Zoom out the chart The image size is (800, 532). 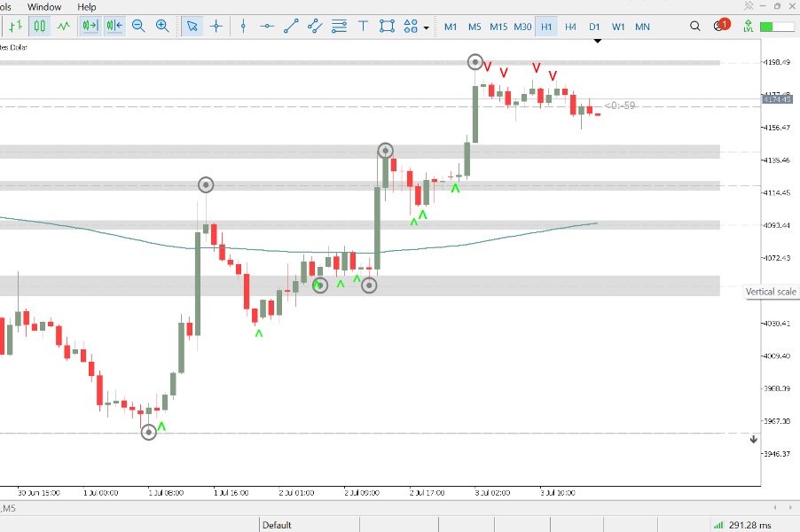coord(138,26)
